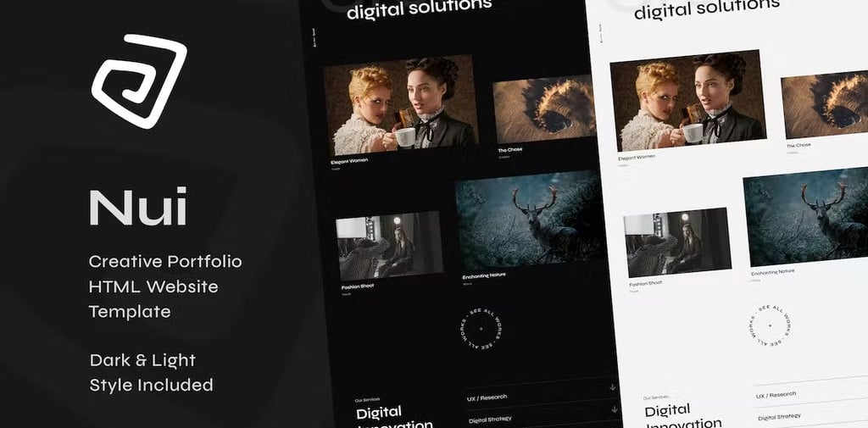Viewport: 868px width, 428px height.
Task: Open Digital Strategy service in dark mockup
Action: coord(490,420)
